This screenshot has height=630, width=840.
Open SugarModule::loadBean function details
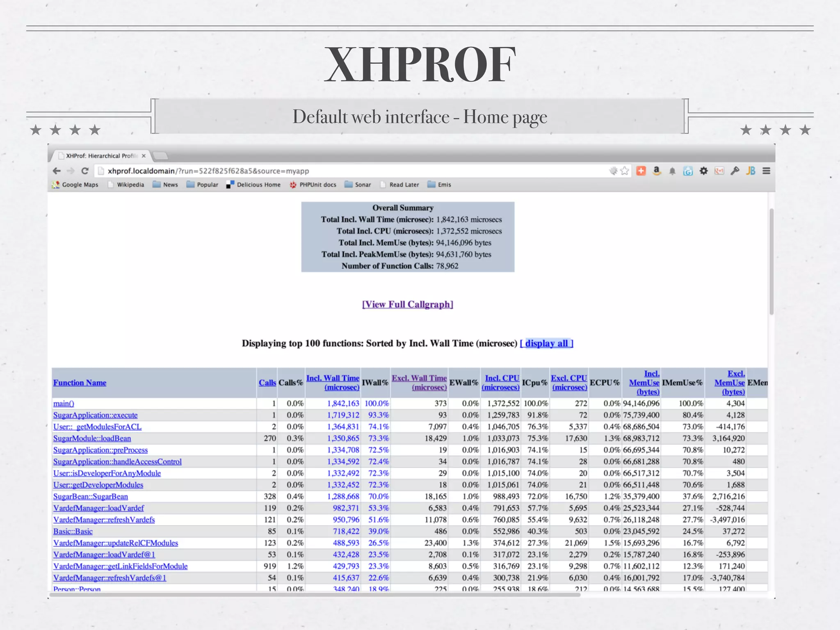92,438
